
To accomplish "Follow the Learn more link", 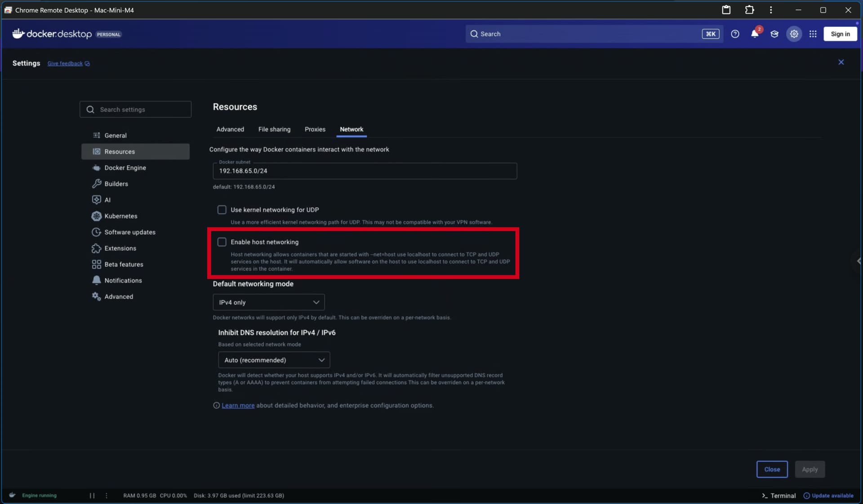I will coord(238,406).
